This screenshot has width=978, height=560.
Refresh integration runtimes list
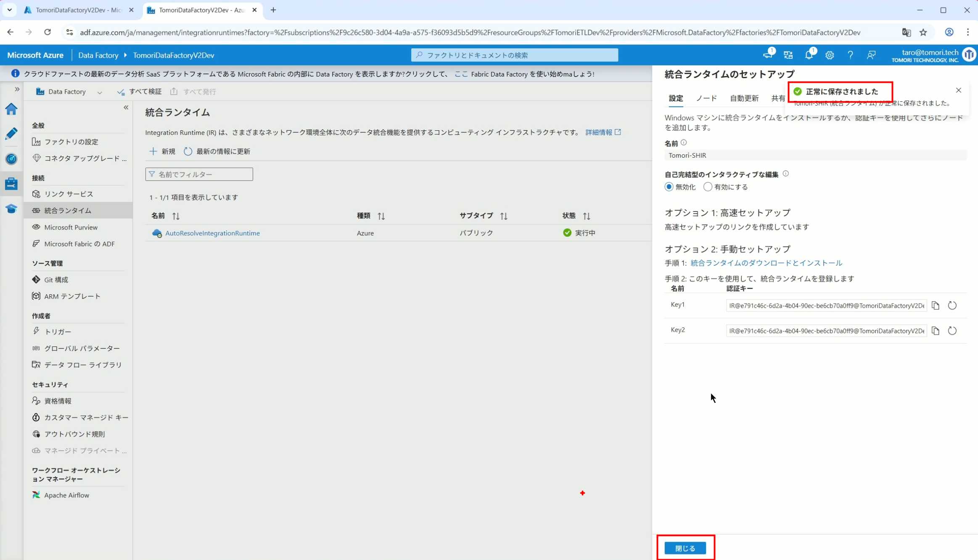pos(217,151)
